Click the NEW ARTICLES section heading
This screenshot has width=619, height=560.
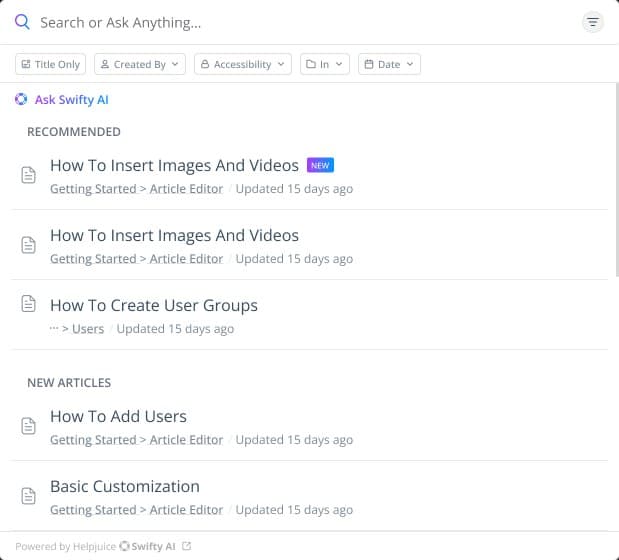pyautogui.click(x=69, y=382)
